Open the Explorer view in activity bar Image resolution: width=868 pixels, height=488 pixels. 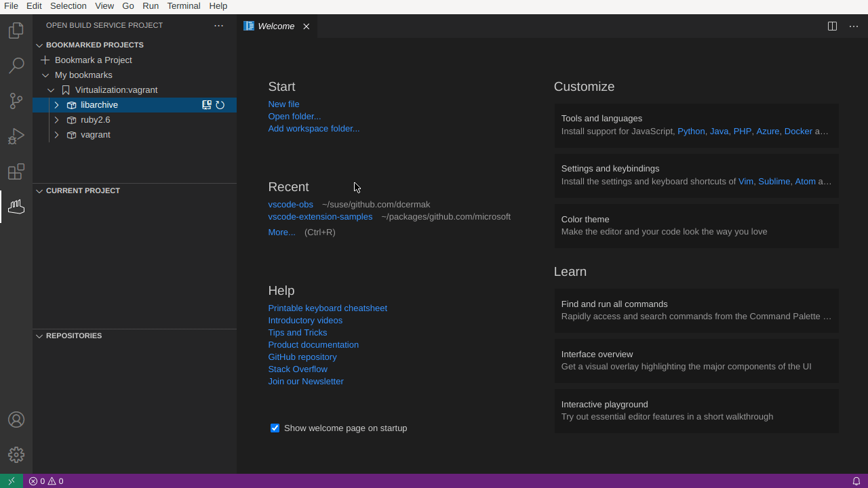coord(16,30)
